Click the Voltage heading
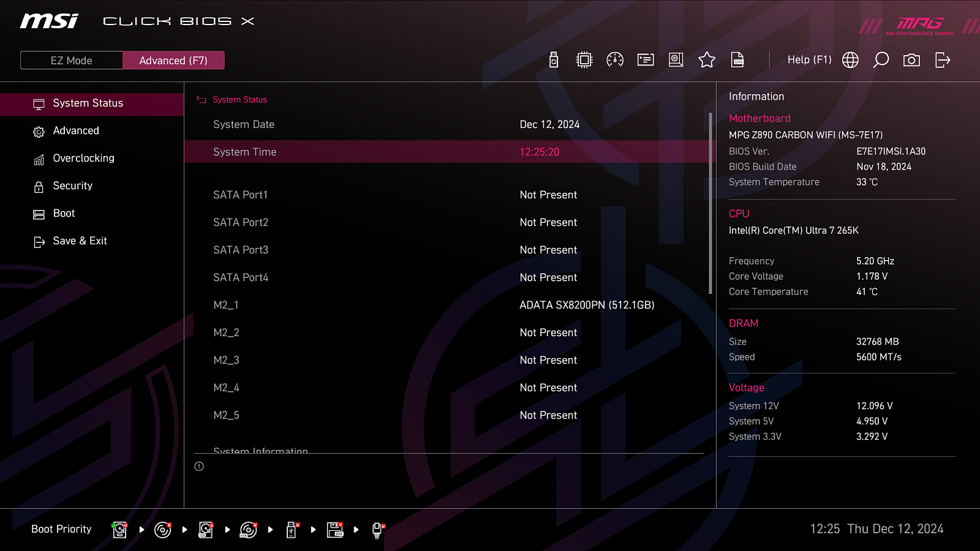 tap(747, 388)
